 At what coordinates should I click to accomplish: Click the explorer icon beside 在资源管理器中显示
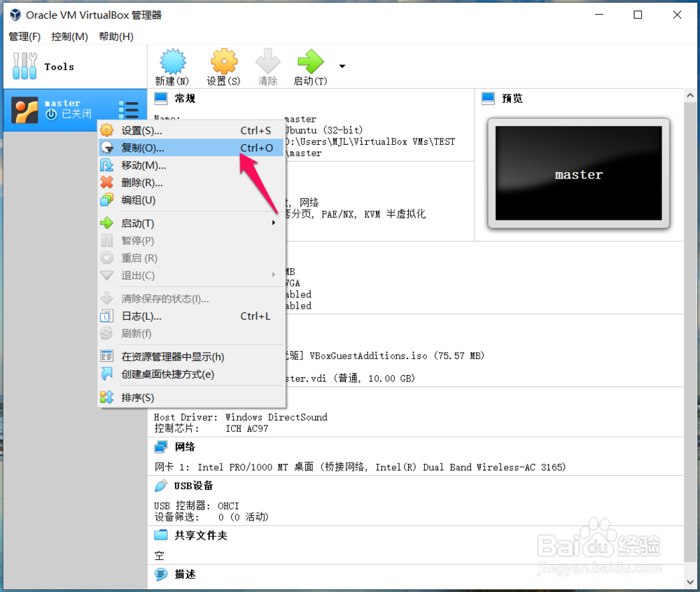[107, 356]
